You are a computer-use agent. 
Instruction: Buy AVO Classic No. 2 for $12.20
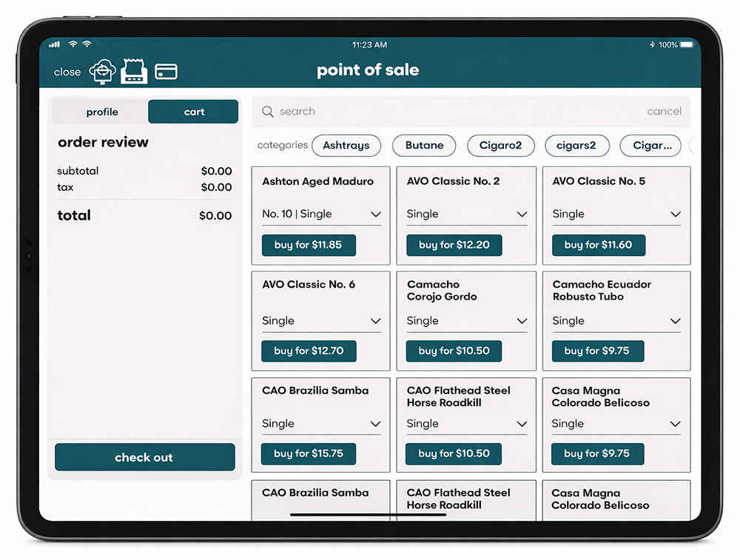pyautogui.click(x=454, y=246)
